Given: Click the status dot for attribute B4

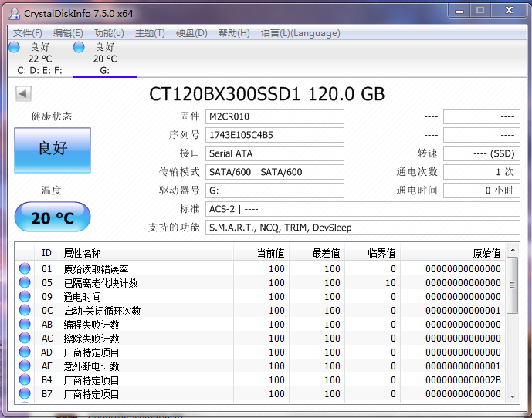Looking at the screenshot, I should tap(25, 379).
